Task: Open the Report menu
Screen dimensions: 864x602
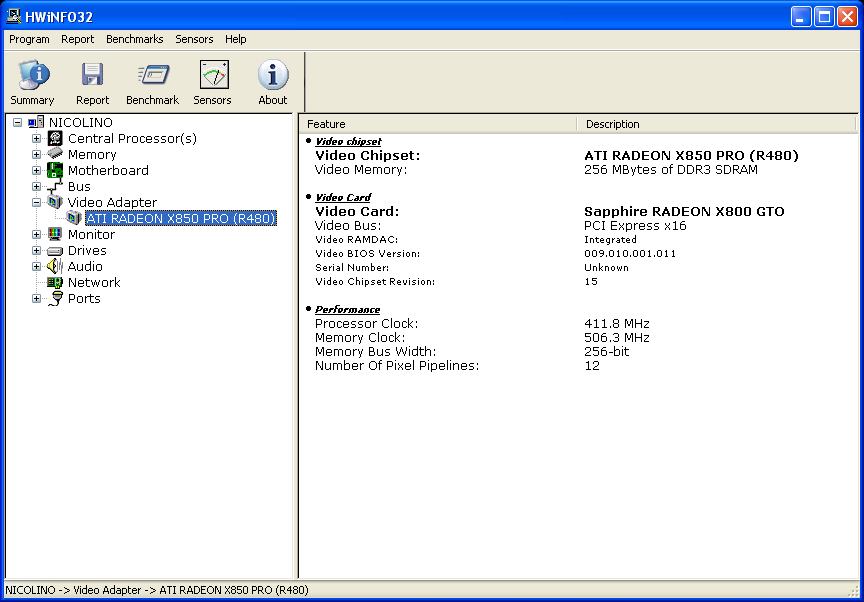Action: point(78,39)
